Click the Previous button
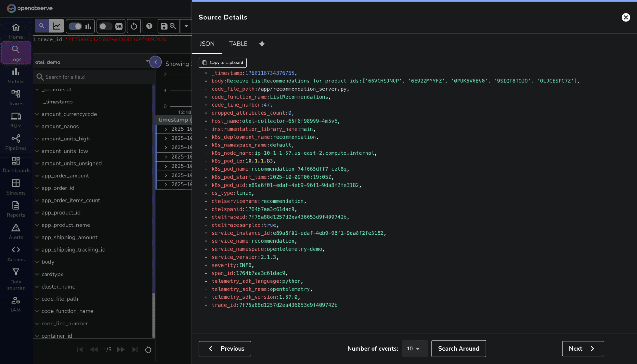 tap(225, 348)
